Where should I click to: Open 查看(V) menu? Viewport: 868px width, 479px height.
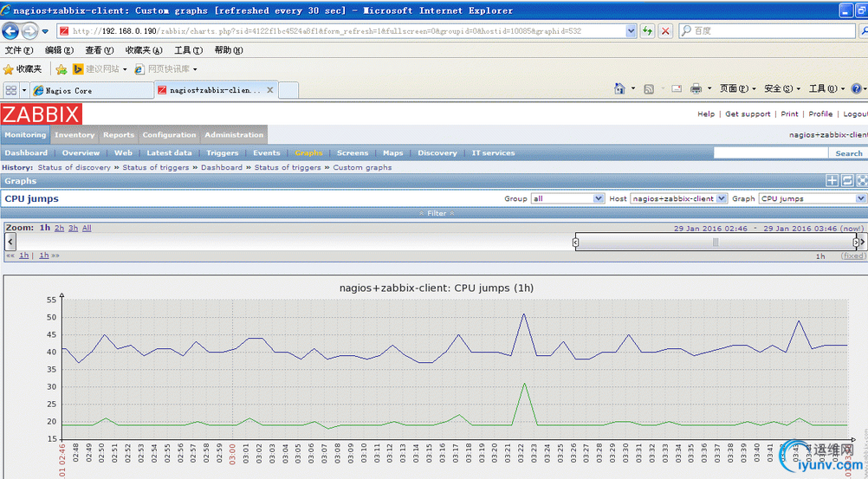coord(99,50)
